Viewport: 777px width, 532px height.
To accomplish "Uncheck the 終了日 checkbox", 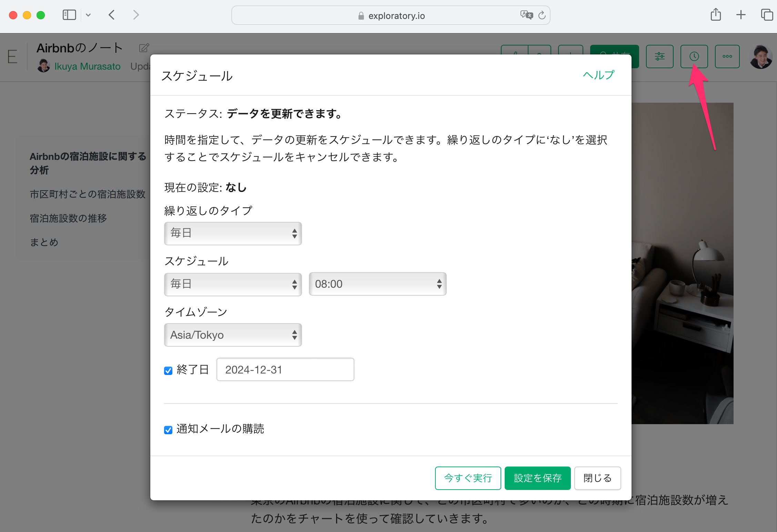I will [x=168, y=371].
